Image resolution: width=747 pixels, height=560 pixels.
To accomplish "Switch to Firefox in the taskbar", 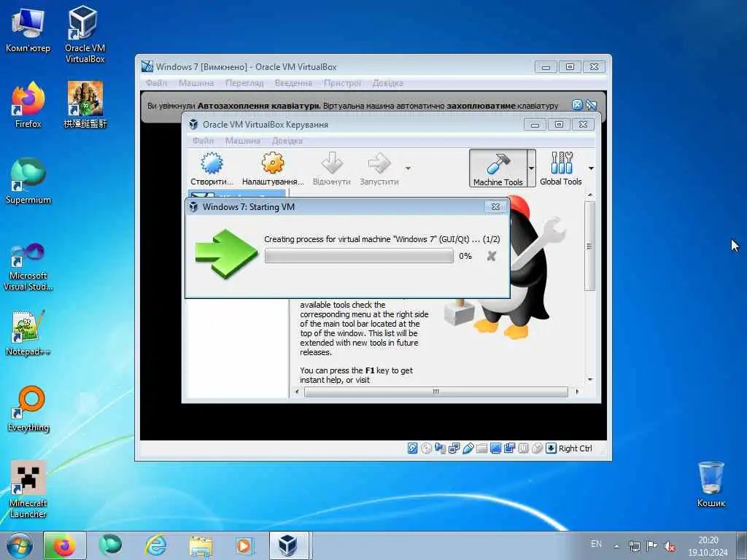I will [x=65, y=545].
